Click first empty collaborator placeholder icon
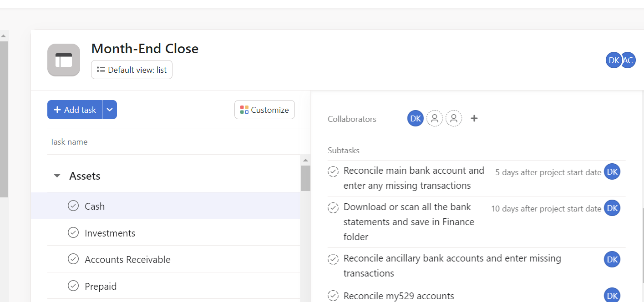644x302 pixels. tap(435, 119)
